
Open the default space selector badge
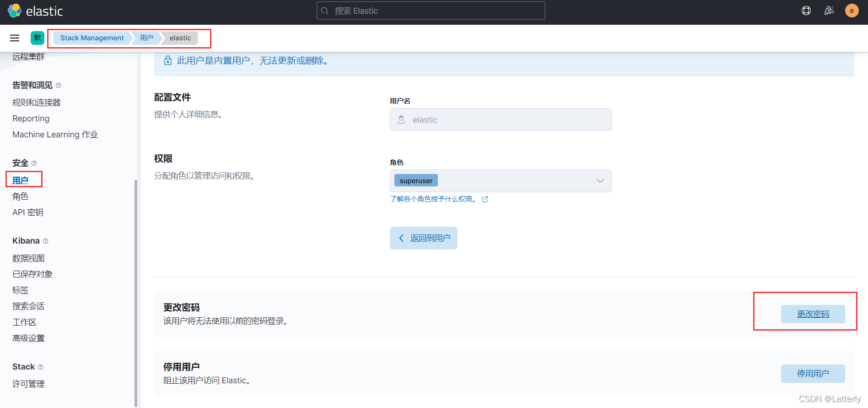tap(38, 38)
